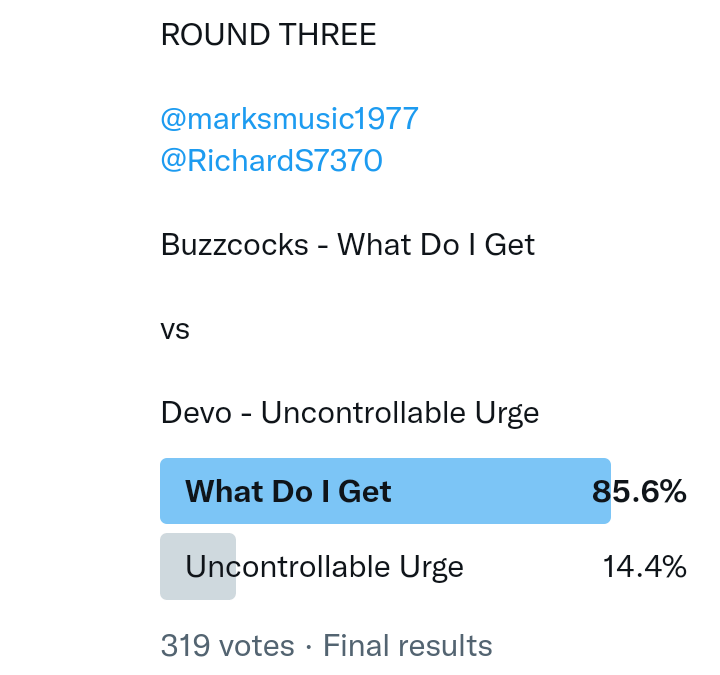Click the 85.6% winning result percentage
Viewport: 720px width, 675px height.
(x=639, y=491)
